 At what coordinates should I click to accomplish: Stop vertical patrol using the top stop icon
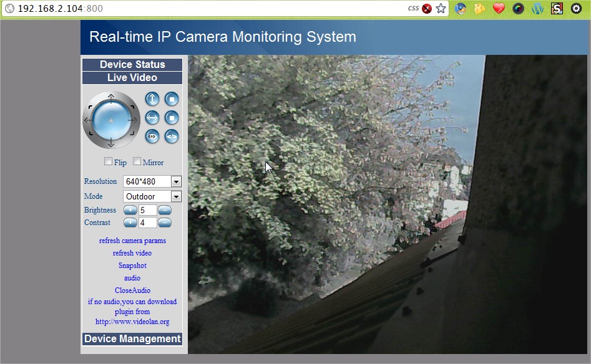pyautogui.click(x=172, y=99)
